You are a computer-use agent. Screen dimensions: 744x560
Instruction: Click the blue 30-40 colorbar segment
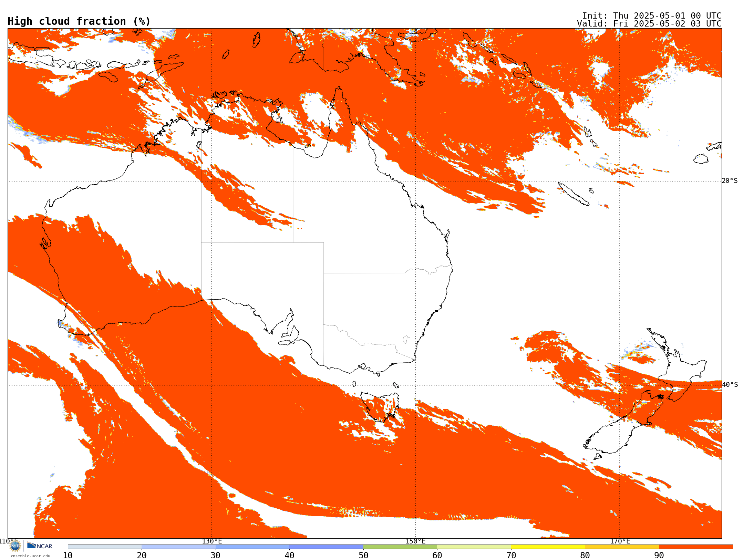pos(252,547)
